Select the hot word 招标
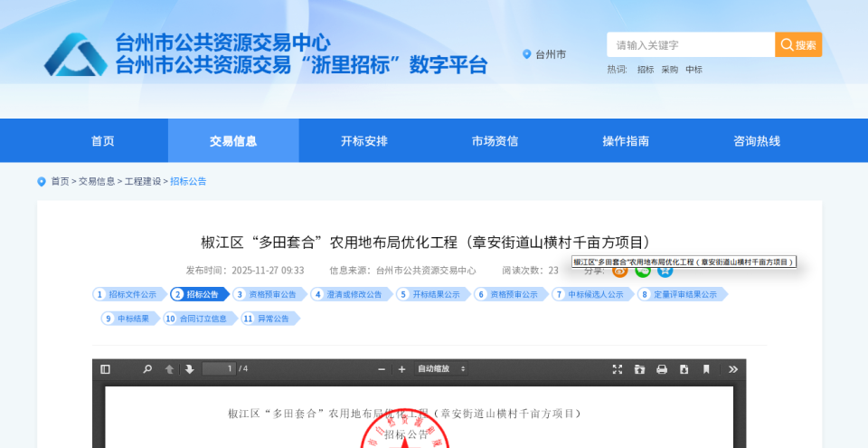 click(646, 70)
